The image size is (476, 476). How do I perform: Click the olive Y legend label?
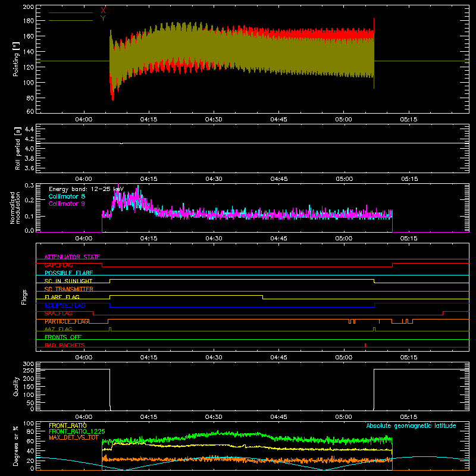point(103,18)
